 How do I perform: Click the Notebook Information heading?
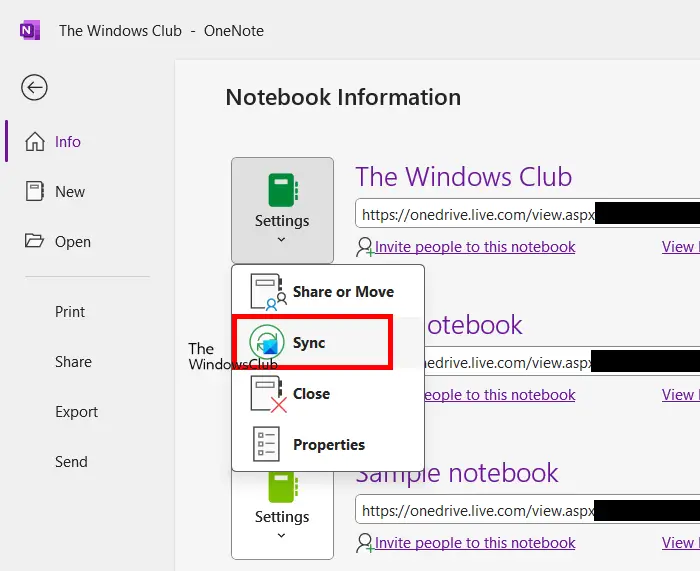point(343,97)
